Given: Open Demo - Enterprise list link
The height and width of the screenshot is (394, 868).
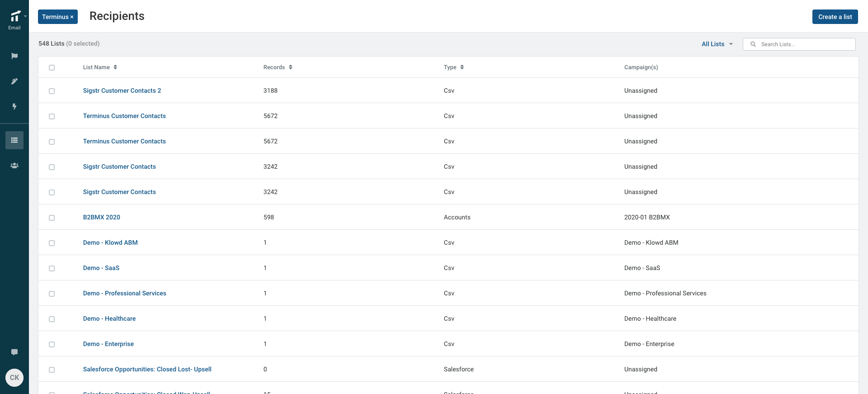Looking at the screenshot, I should [108, 344].
